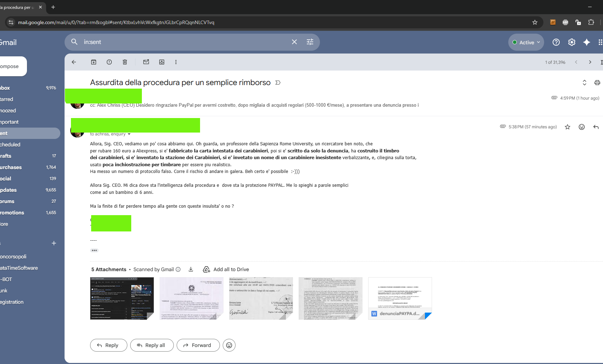This screenshot has width=603, height=364.
Task: Add emoji reaction beside Forward button
Action: point(229,345)
